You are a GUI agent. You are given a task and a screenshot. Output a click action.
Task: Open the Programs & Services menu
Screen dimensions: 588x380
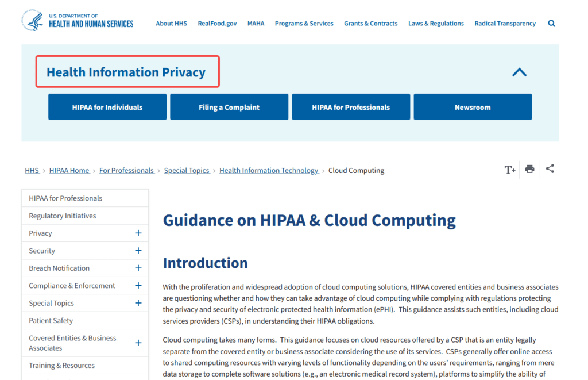304,24
